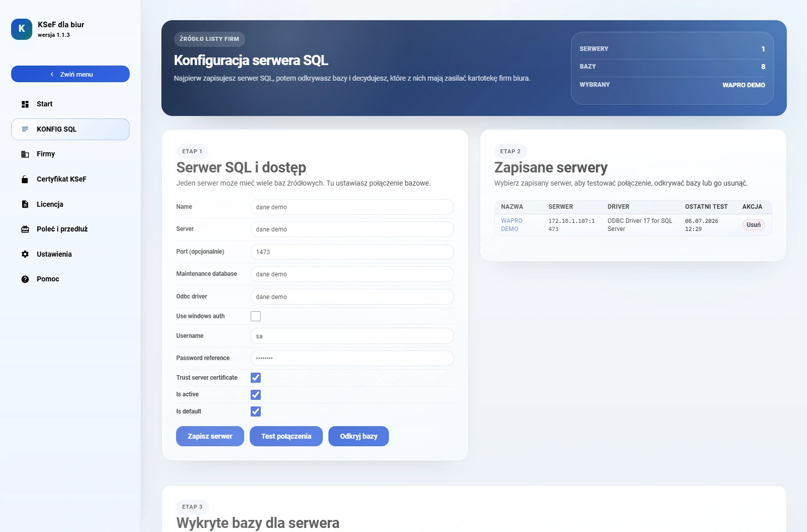Click ODBC Driver 17 for SQL Server cell
Viewport: 807px width, 532px height.
pos(640,225)
